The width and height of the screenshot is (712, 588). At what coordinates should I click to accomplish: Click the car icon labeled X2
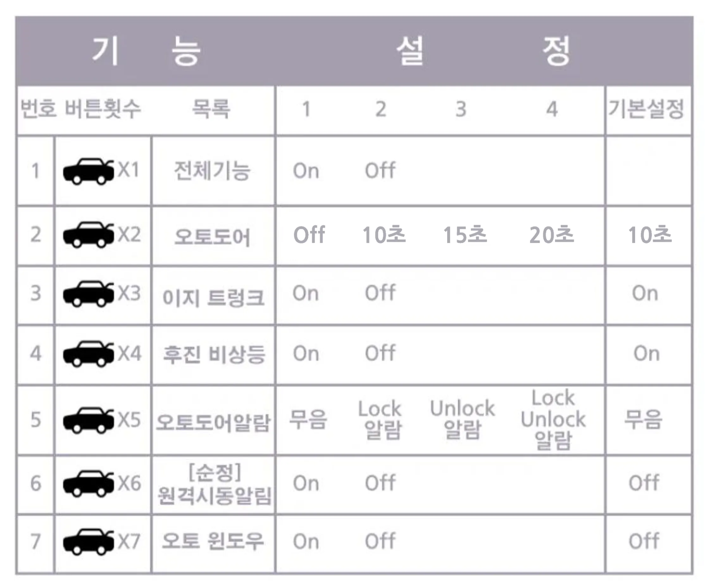(88, 235)
